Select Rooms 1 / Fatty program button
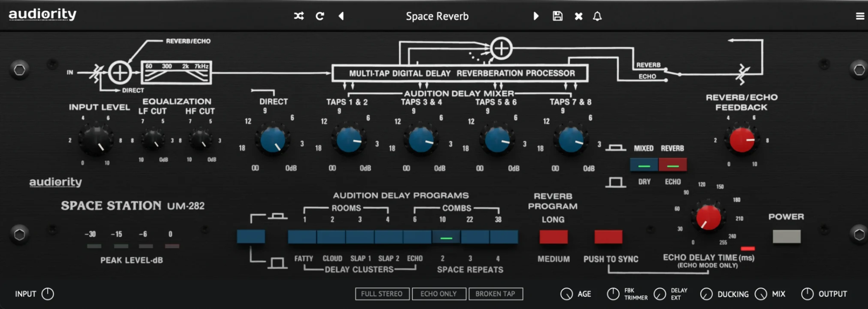 click(x=302, y=237)
